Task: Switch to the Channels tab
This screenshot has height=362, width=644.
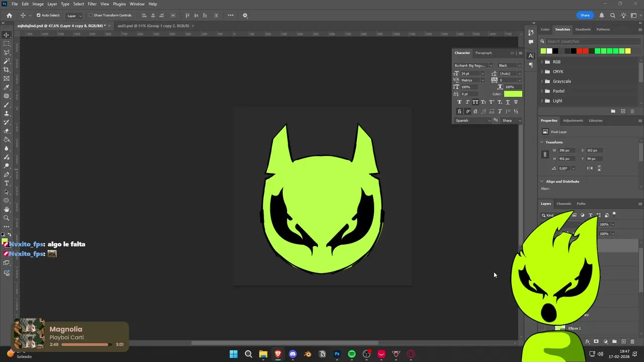Action: 563,204
